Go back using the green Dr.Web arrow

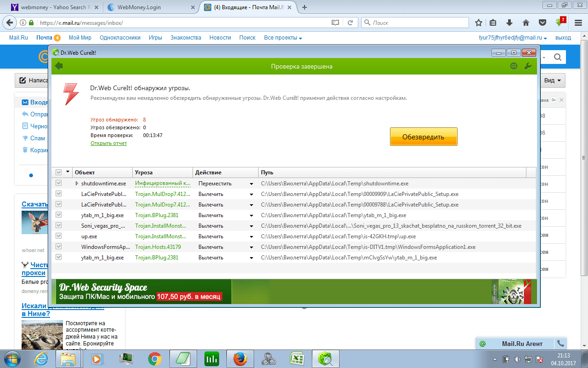point(58,66)
